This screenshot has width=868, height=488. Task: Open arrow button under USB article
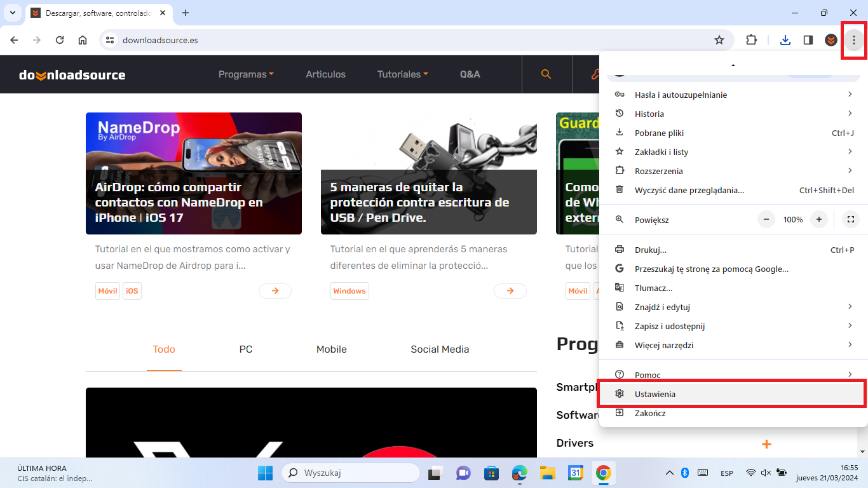[x=510, y=291]
